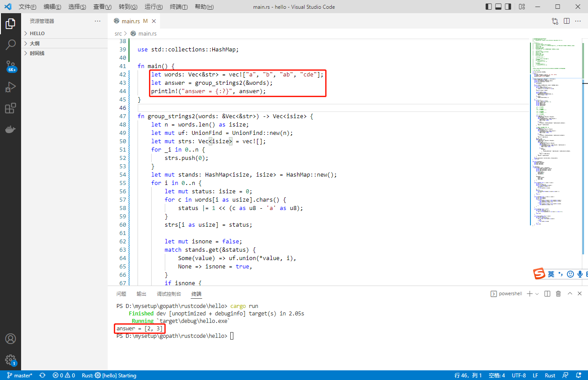This screenshot has height=380, width=588.
Task: Open the Extensions view
Action: click(11, 108)
